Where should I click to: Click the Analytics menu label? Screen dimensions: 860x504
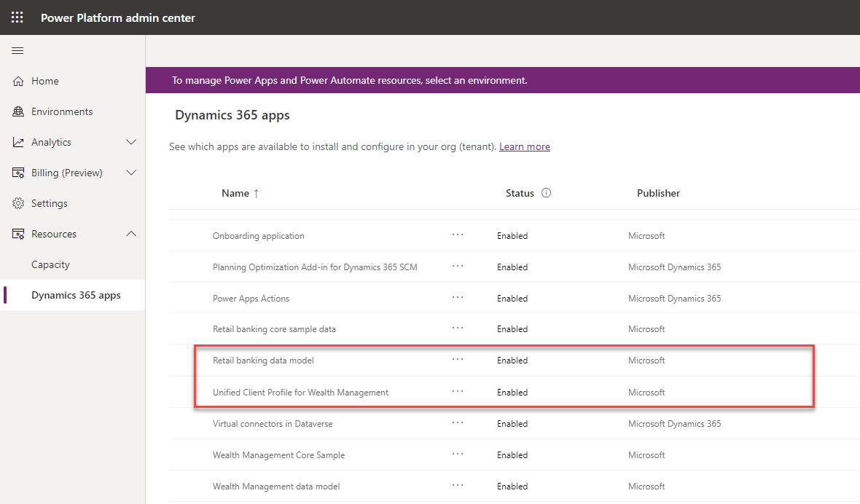(x=51, y=143)
